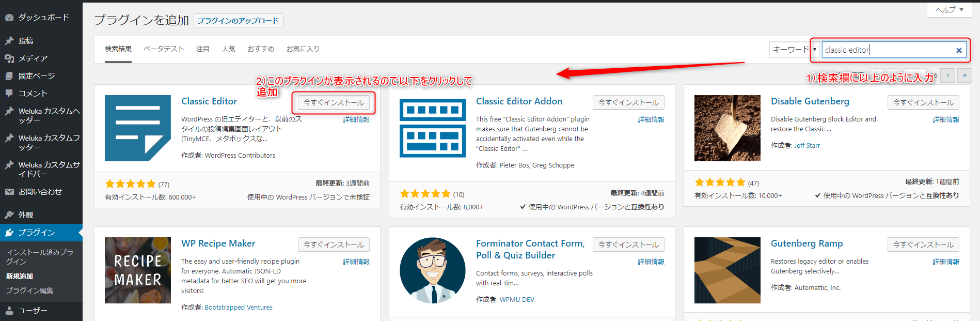Open プラグイン編集 submenu item
The width and height of the screenshot is (980, 321).
[29, 291]
